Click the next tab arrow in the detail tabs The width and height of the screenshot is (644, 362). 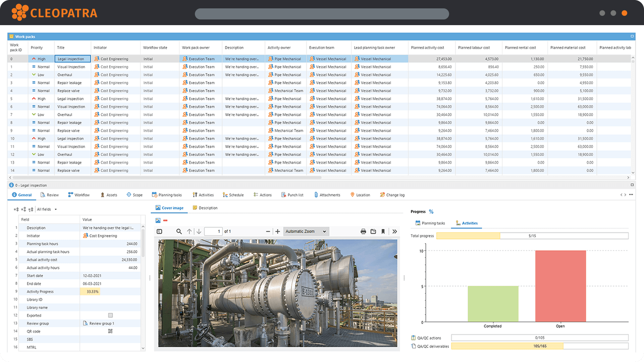[x=625, y=195]
